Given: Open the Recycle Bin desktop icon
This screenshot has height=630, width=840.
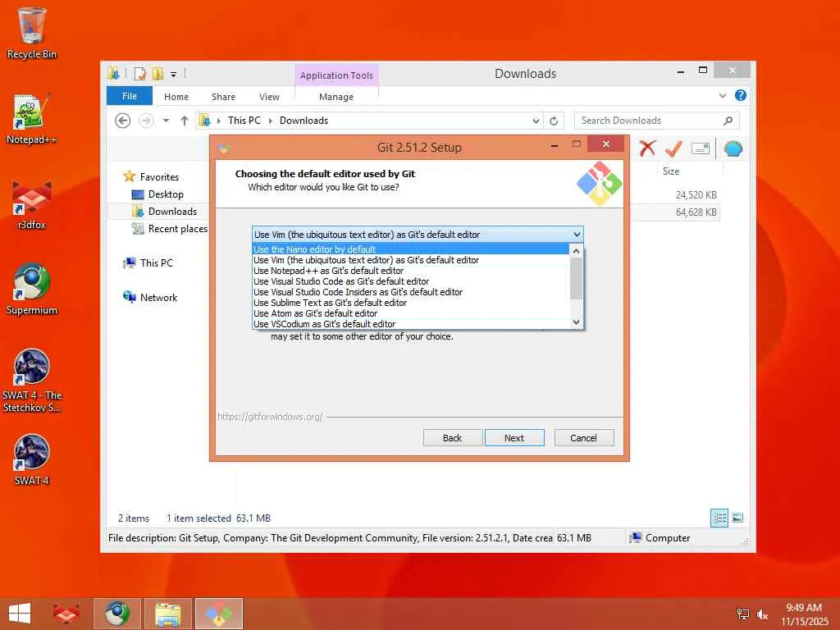Looking at the screenshot, I should tap(32, 32).
